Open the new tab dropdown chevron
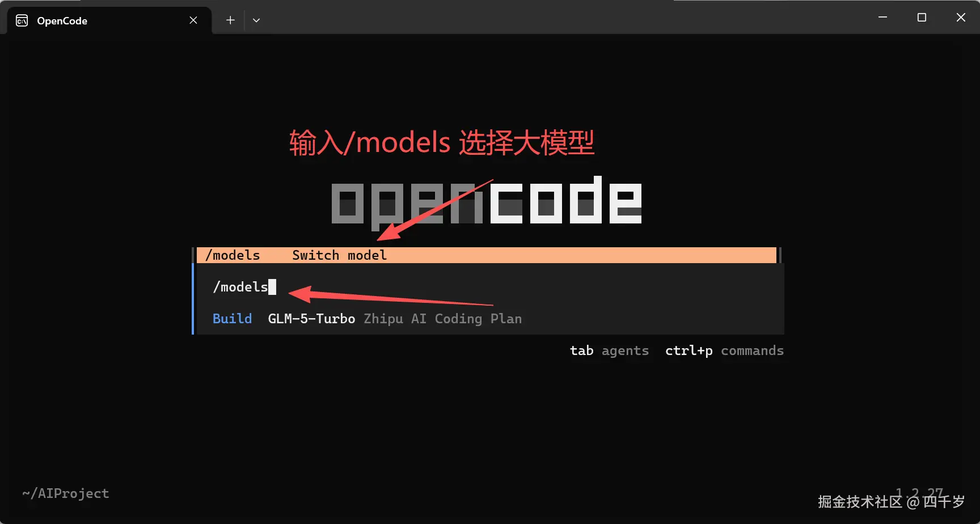The height and width of the screenshot is (524, 980). click(256, 19)
